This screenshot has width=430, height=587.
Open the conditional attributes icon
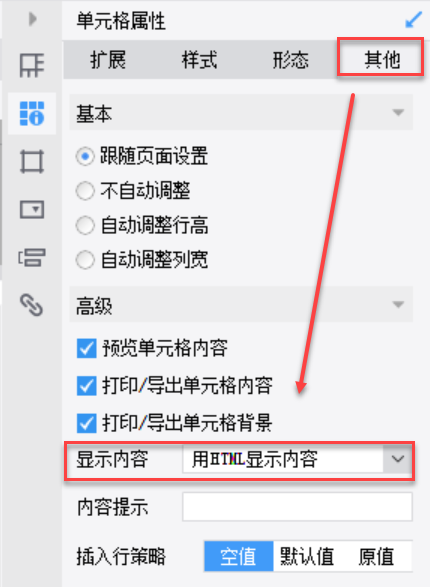click(x=32, y=258)
